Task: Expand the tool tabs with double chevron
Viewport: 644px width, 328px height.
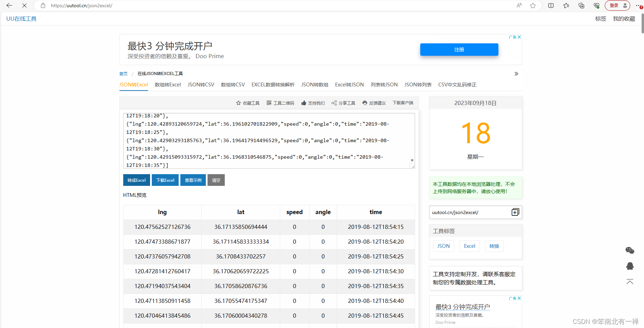Action: point(516,74)
